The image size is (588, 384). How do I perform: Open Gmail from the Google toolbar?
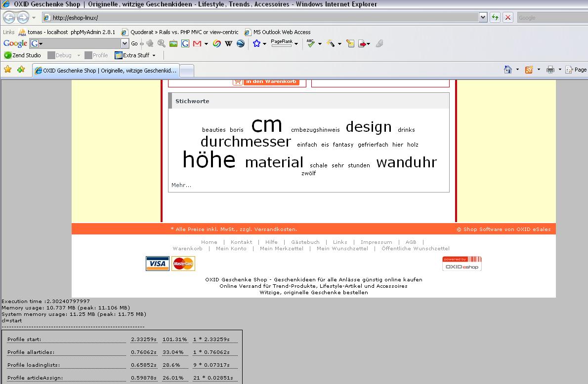[197, 43]
